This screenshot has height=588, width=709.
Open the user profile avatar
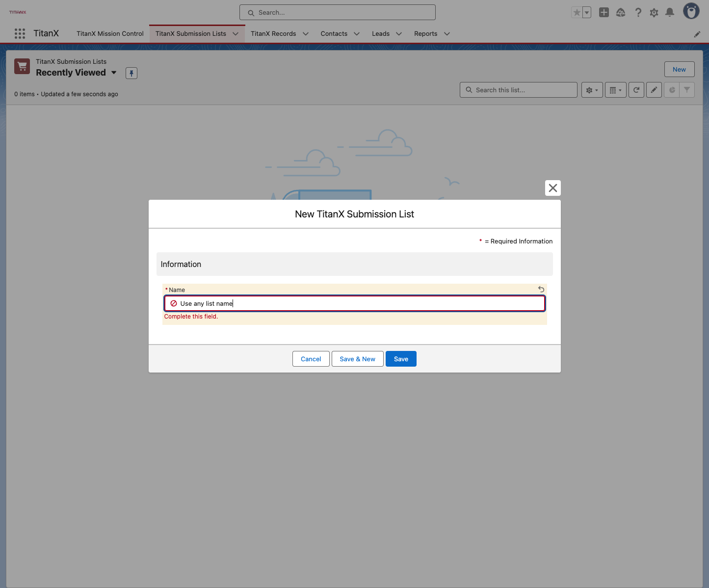[691, 11]
